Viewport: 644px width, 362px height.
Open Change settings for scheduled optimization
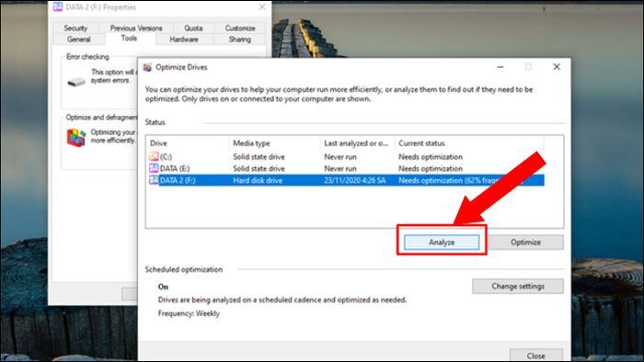point(517,286)
